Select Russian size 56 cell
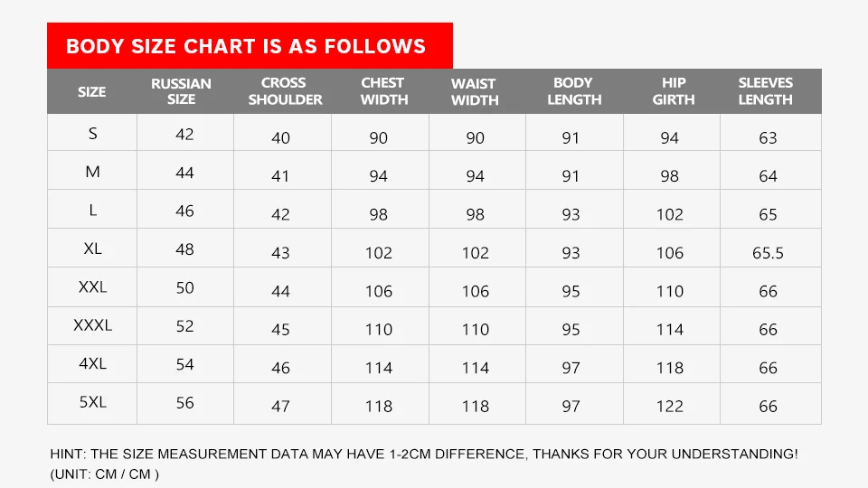The width and height of the screenshot is (868, 488). point(184,402)
